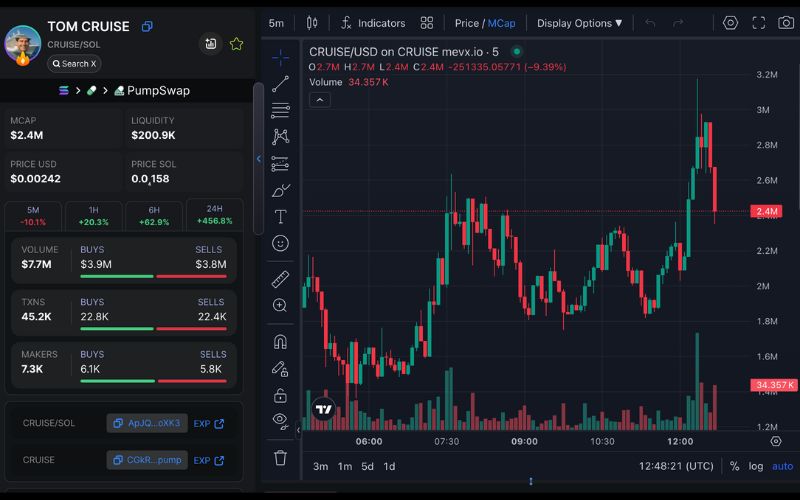
Task: Select the 24H change tab
Action: [214, 215]
